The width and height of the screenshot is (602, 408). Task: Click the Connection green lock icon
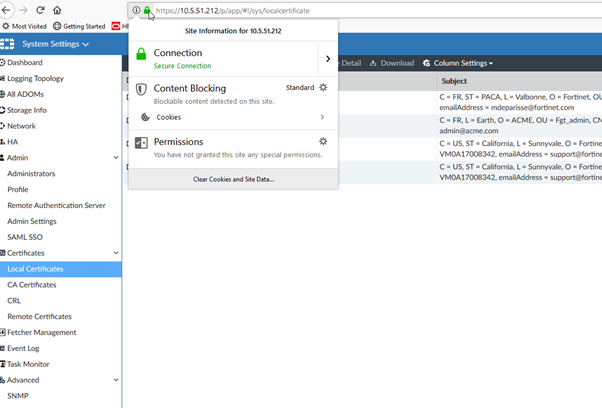(141, 54)
